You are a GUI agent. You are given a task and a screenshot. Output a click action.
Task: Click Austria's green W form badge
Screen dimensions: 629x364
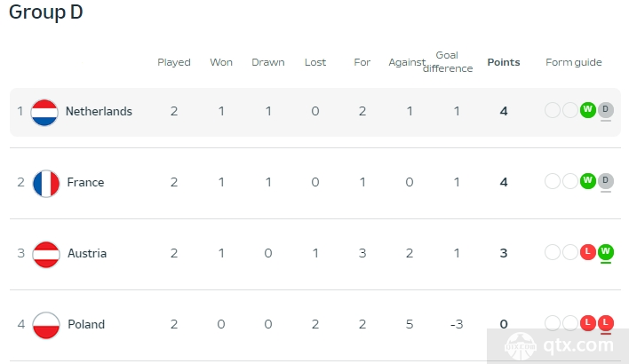605,252
